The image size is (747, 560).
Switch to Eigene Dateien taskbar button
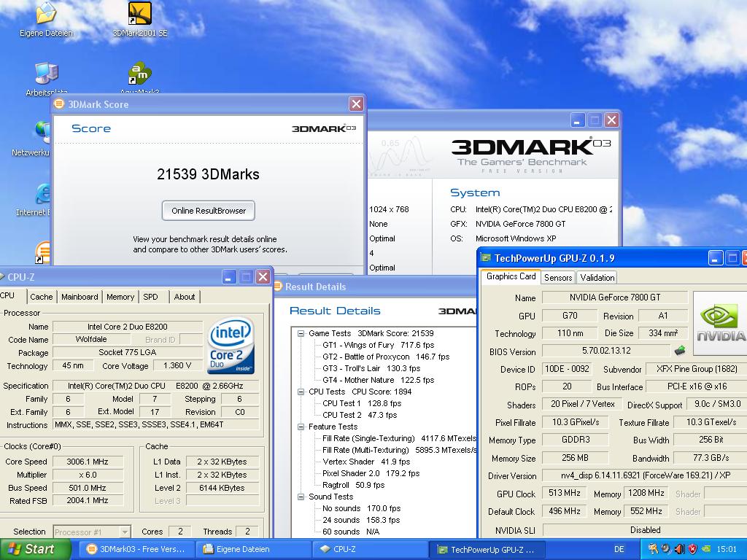click(x=253, y=549)
